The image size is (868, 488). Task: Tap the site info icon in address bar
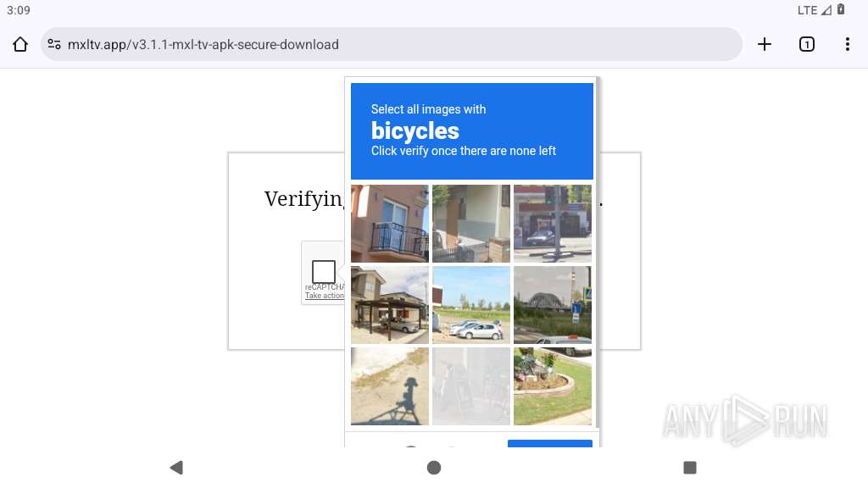click(53, 44)
